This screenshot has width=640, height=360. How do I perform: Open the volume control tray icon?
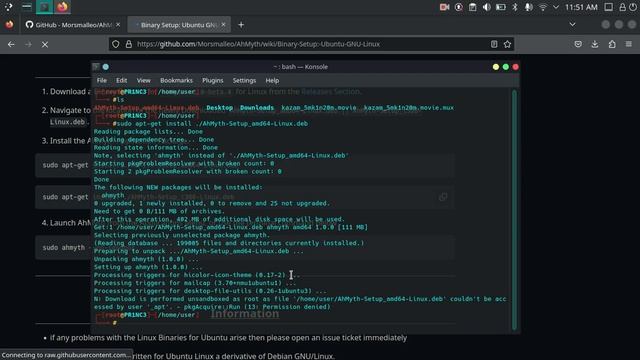coord(487,7)
